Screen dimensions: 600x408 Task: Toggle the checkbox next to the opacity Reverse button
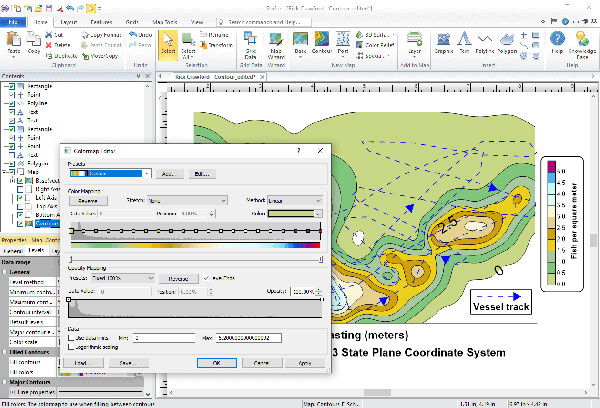tap(206, 278)
